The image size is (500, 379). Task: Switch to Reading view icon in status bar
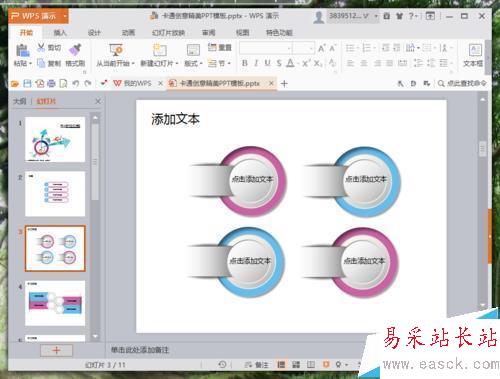click(311, 365)
